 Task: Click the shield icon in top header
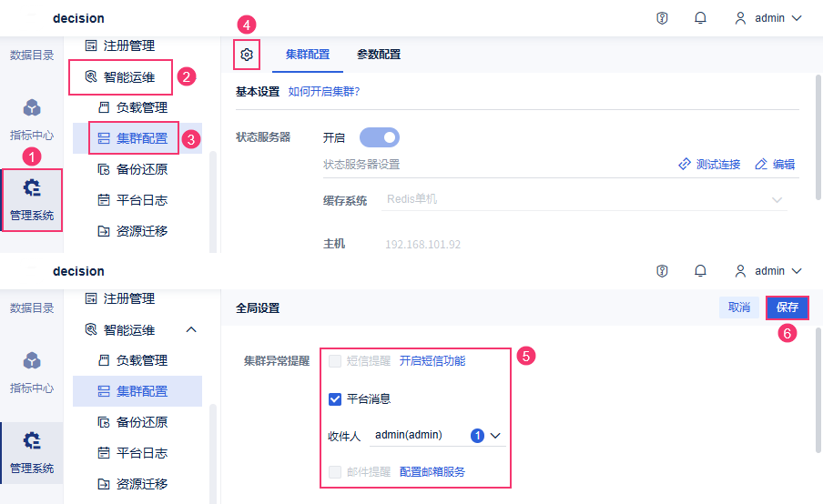(663, 18)
